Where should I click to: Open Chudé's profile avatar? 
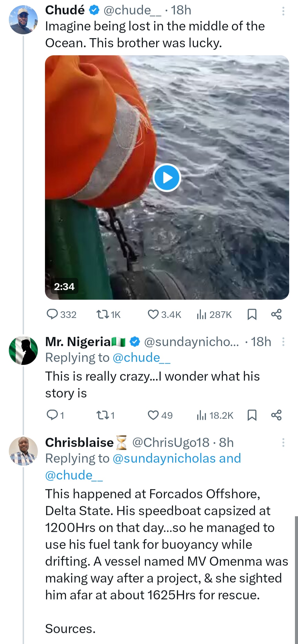click(23, 20)
